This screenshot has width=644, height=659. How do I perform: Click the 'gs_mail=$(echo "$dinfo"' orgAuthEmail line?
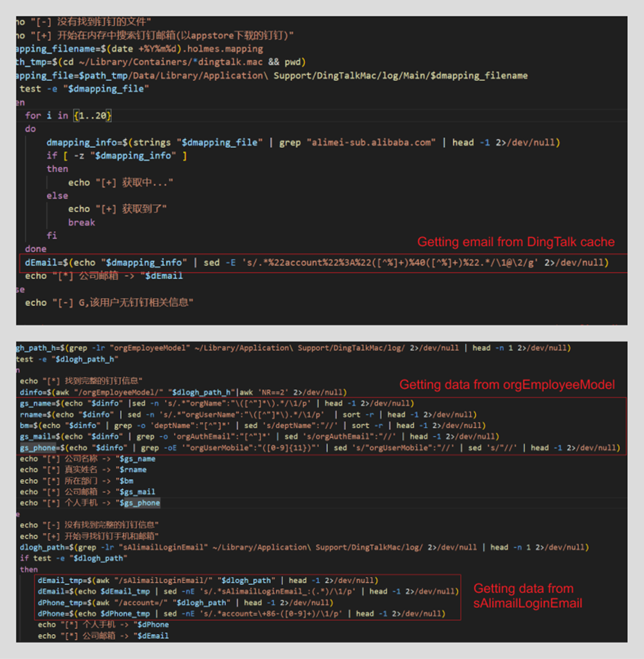pos(260,437)
